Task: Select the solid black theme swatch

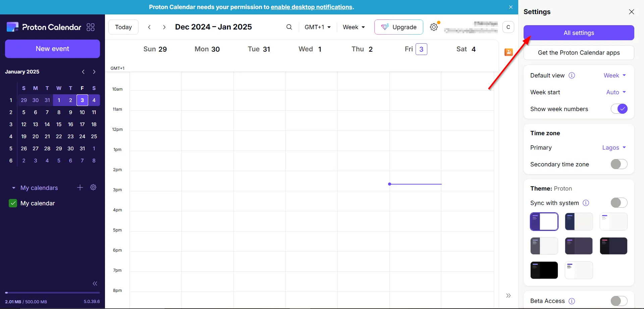Action: [544, 270]
